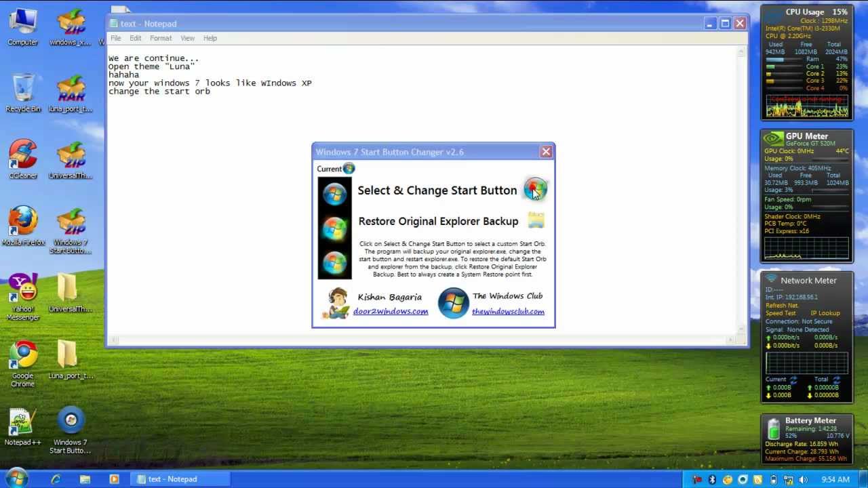Select the Windows 7 Start Butto... ZIP icon
868x488 pixels.
(x=71, y=230)
